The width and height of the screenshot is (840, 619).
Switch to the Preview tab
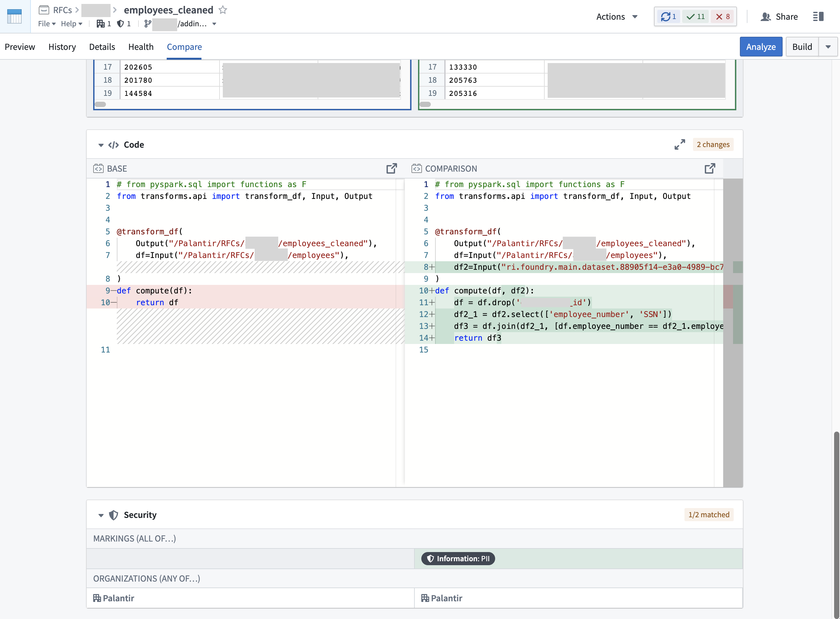click(20, 47)
